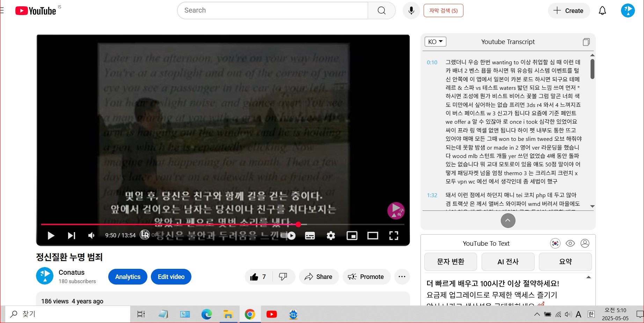Open YouTube To Text profile icon
Screen dimensions: 644x323
click(585, 243)
